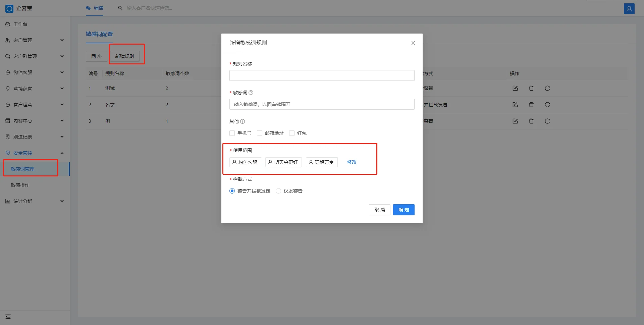Click the edit icon in the 测试 row
Viewport: 644px width, 325px height.
pyautogui.click(x=515, y=88)
